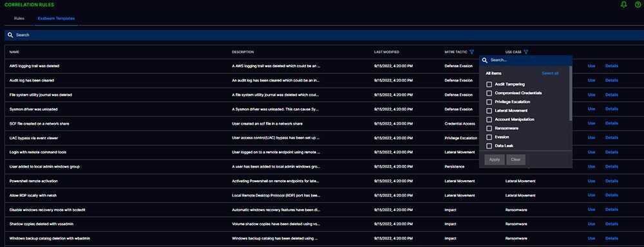Viewport: 644px width, 247px height.
Task: Check the Lateral Movement filter checkbox
Action: coord(489,111)
